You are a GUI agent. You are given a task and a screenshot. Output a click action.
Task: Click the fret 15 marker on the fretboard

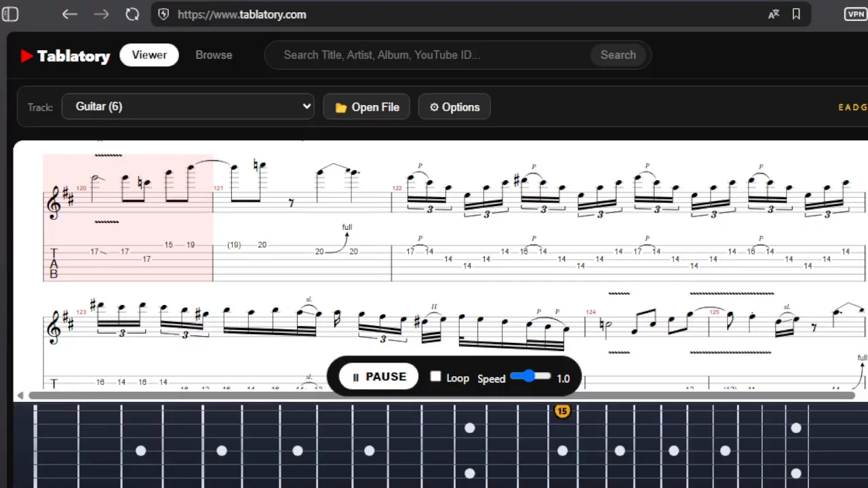pos(561,411)
